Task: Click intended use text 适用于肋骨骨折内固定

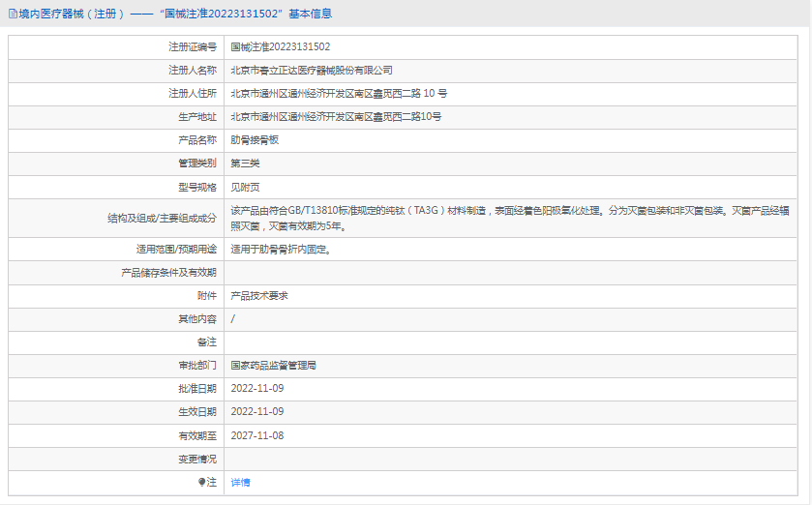Action: pos(281,250)
